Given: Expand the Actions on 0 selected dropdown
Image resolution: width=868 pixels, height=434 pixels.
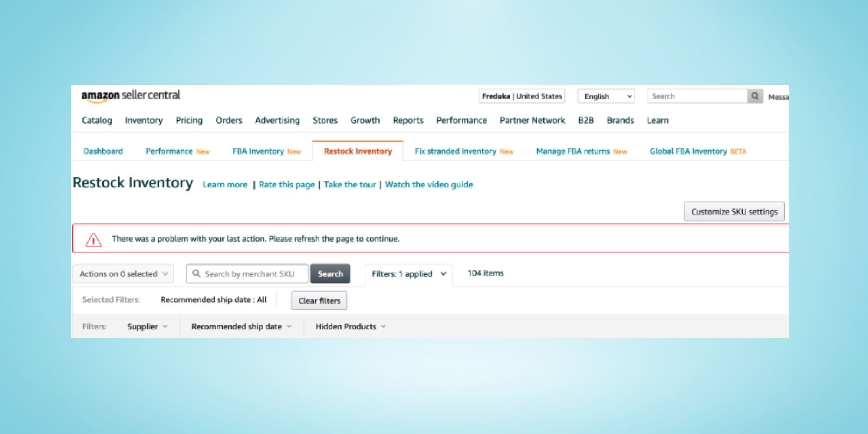Looking at the screenshot, I should [x=123, y=274].
